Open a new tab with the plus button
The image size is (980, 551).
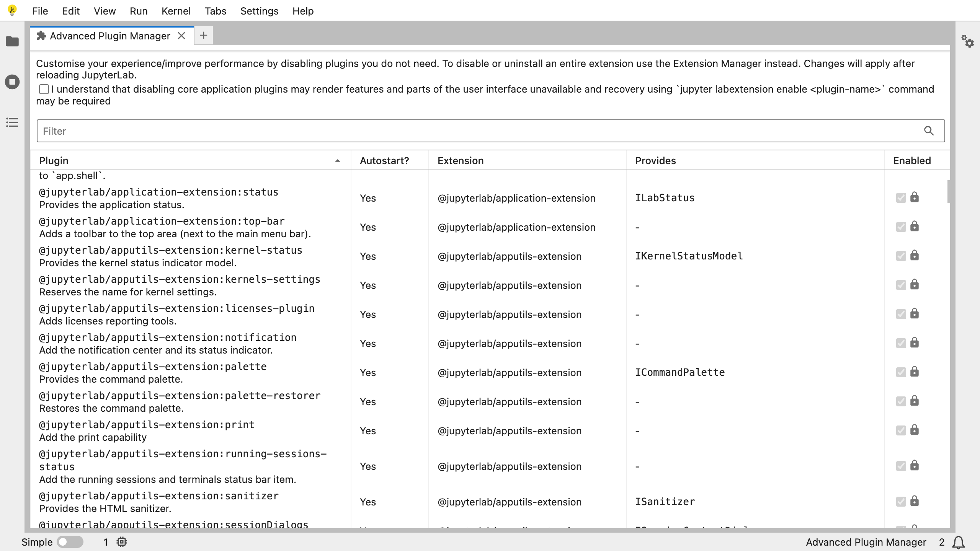(x=203, y=35)
